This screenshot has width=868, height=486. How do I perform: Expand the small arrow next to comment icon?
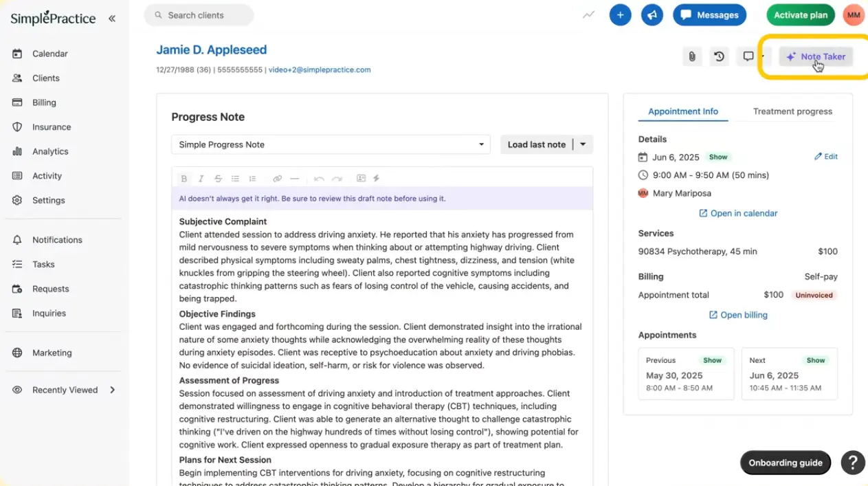pos(763,56)
